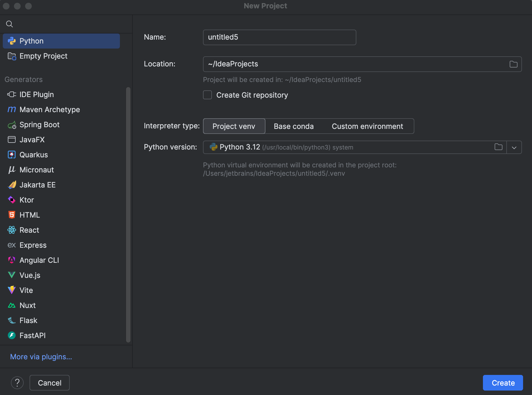Select the FastAPI generator icon
Image resolution: width=532 pixels, height=395 pixels.
tap(11, 335)
